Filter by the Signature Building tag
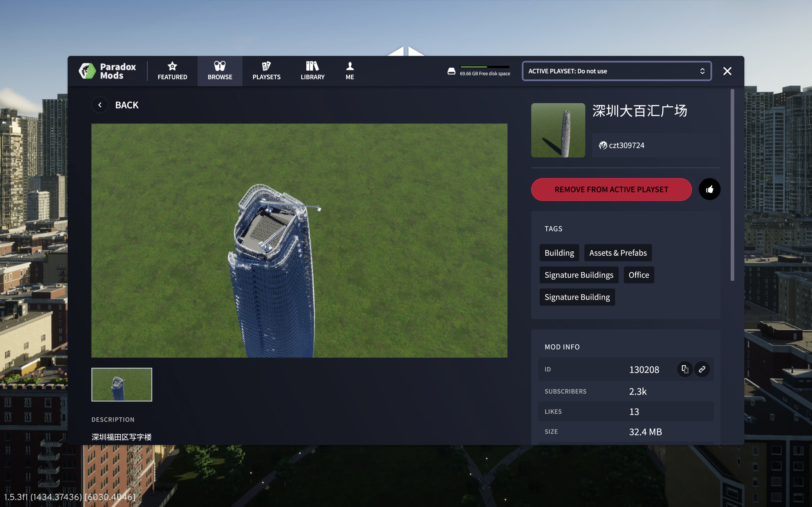The width and height of the screenshot is (812, 507). [x=577, y=297]
